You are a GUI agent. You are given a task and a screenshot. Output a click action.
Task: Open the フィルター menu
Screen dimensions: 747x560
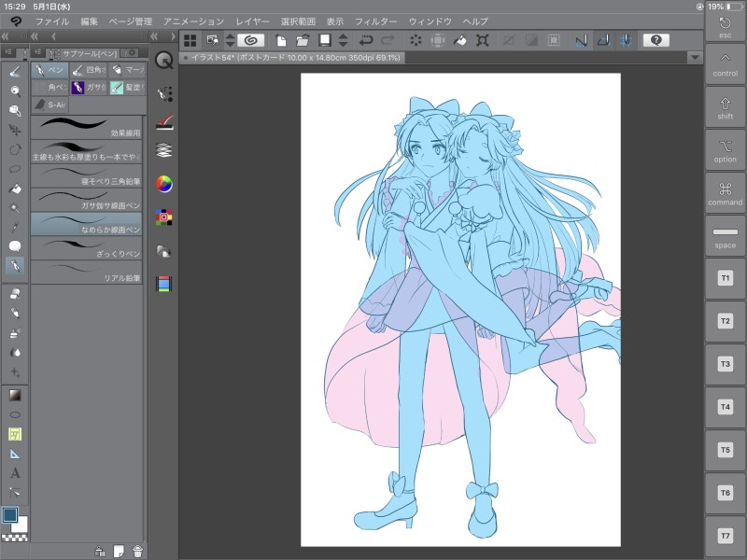pyautogui.click(x=375, y=21)
